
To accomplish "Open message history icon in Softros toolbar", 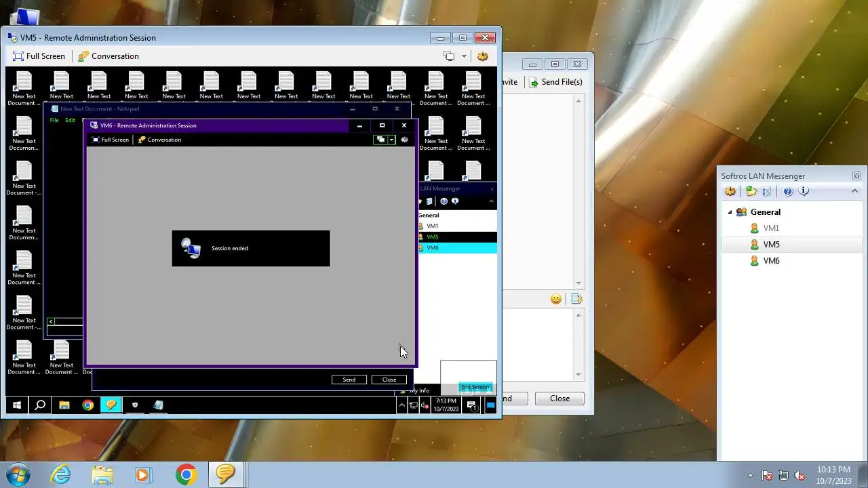I will [x=767, y=192].
